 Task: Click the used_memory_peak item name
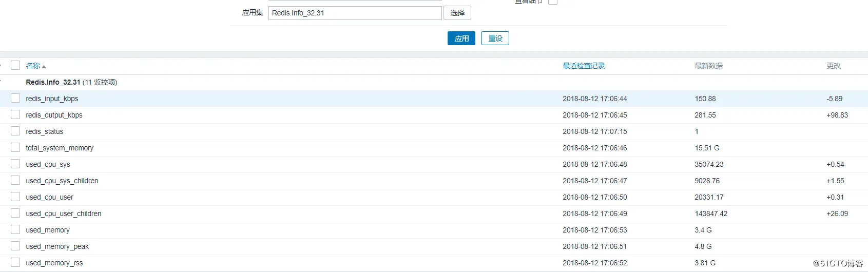(x=57, y=246)
